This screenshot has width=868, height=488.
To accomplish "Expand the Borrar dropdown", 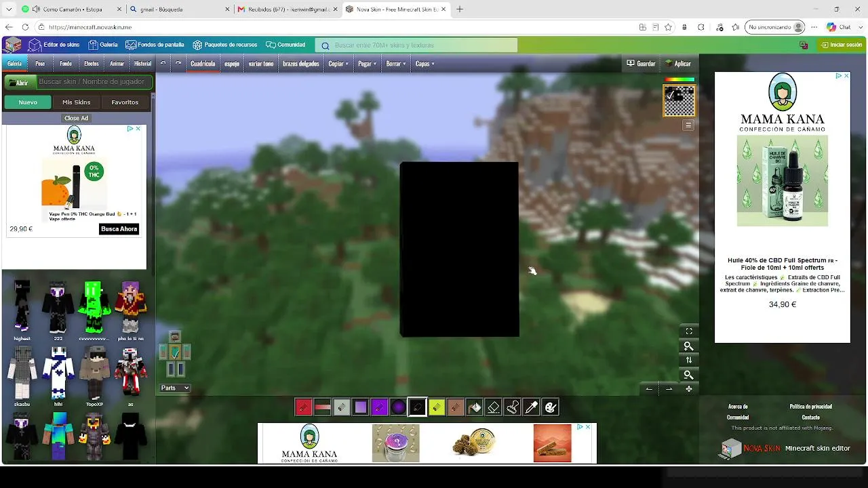I will (396, 64).
